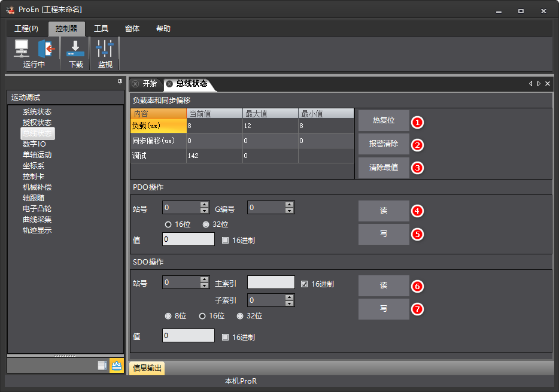The height and width of the screenshot is (392, 559).
Task: Click the gray notebook icon in sidebar footer
Action: click(x=102, y=366)
